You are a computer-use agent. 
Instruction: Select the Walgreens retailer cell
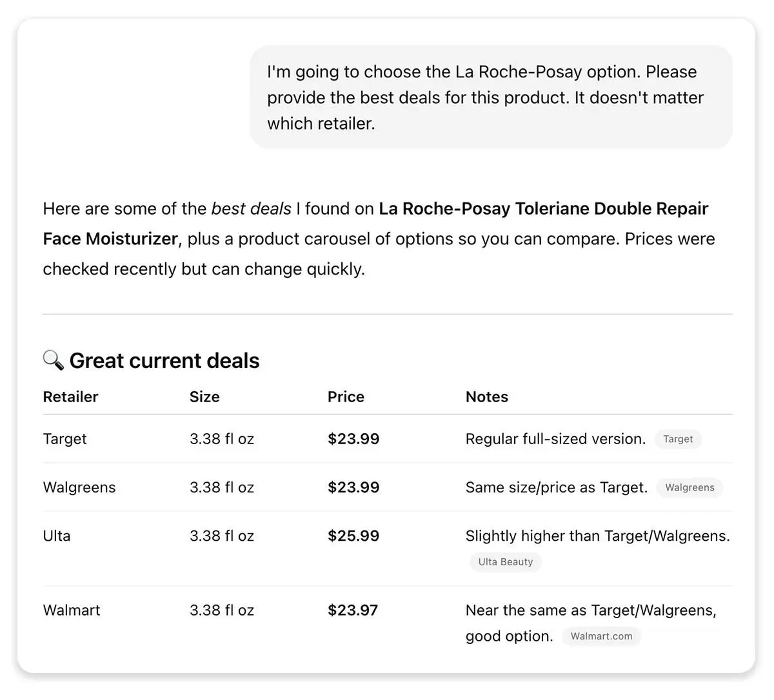(x=79, y=487)
